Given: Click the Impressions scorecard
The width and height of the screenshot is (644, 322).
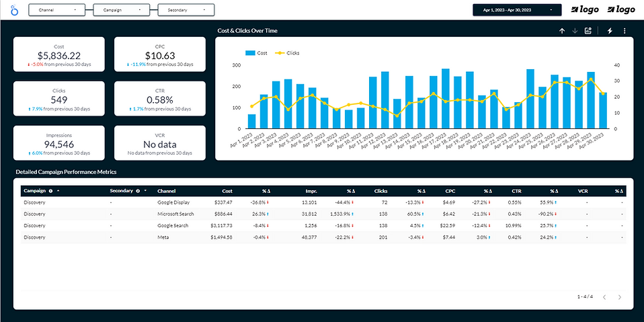Looking at the screenshot, I should [59, 143].
